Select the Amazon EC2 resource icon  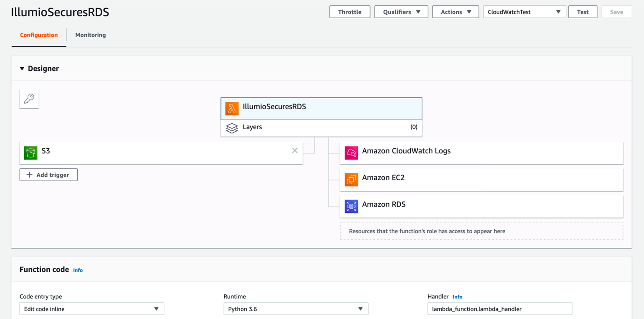[x=351, y=180]
